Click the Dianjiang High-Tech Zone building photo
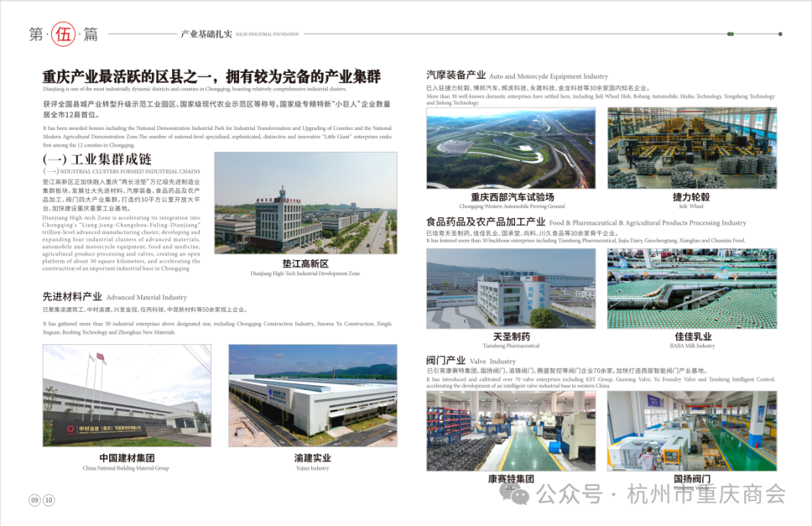The height and width of the screenshot is (526, 812). pos(306,203)
